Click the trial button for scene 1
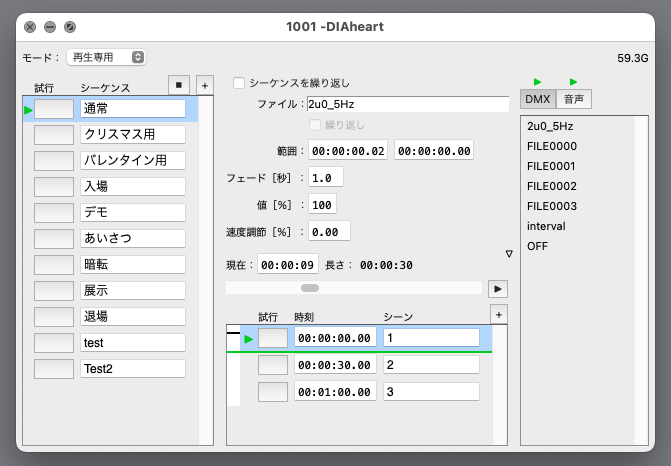This screenshot has height=466, width=671. (x=273, y=338)
